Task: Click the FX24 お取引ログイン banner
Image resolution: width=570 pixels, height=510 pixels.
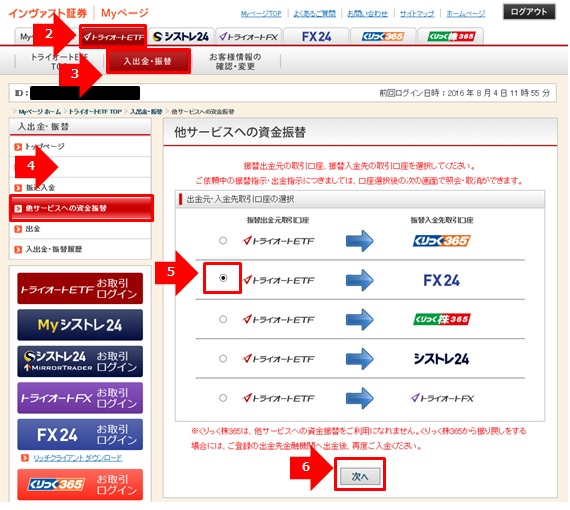Action: (x=80, y=434)
